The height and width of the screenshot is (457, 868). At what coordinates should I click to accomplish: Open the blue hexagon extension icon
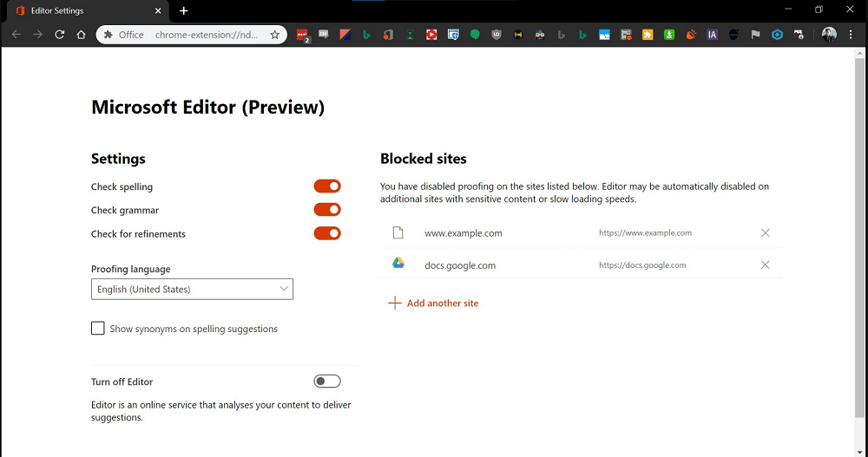tap(777, 35)
